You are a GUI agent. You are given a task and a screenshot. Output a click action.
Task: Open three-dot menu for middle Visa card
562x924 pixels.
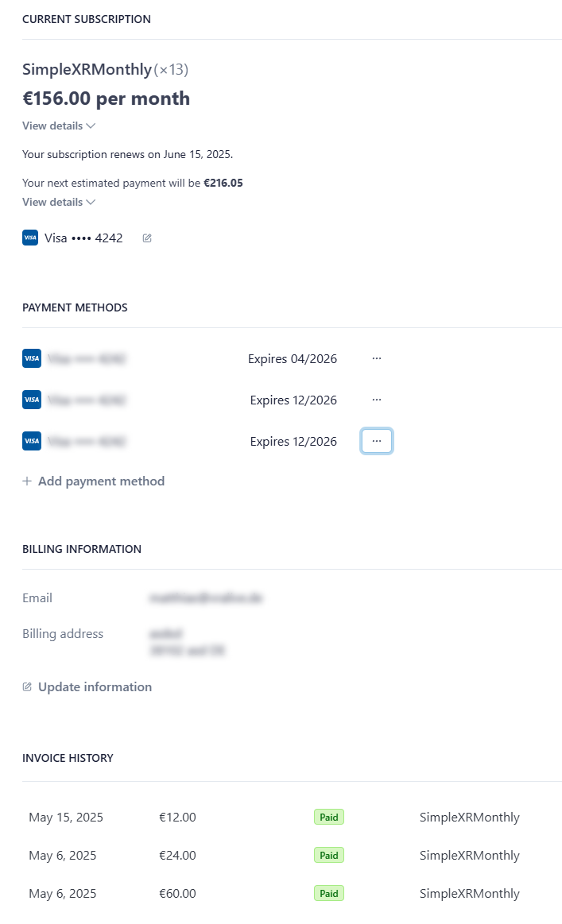(377, 400)
